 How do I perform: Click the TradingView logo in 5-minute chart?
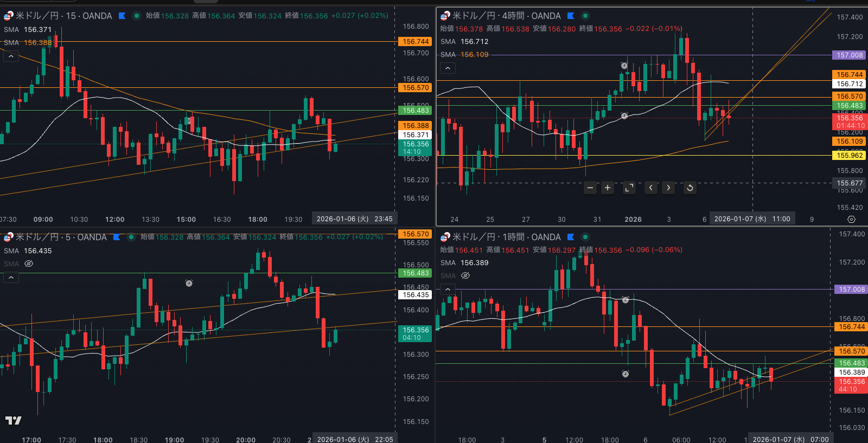click(14, 420)
